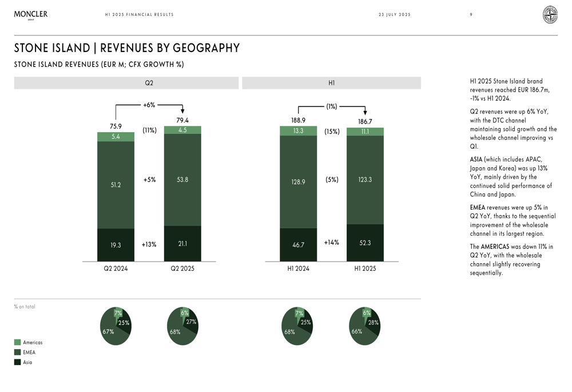Click the '27%' slice label in the Q2 2025 pie

pos(191,322)
